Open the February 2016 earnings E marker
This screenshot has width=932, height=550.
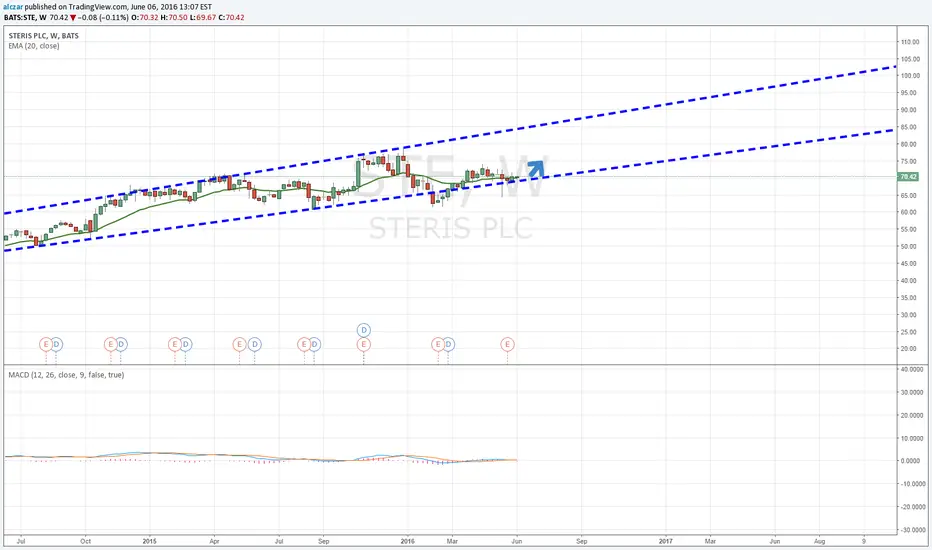coord(438,344)
